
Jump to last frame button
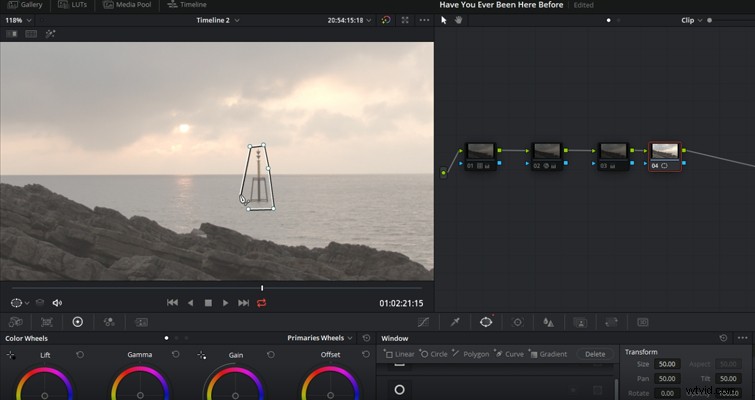click(x=244, y=303)
